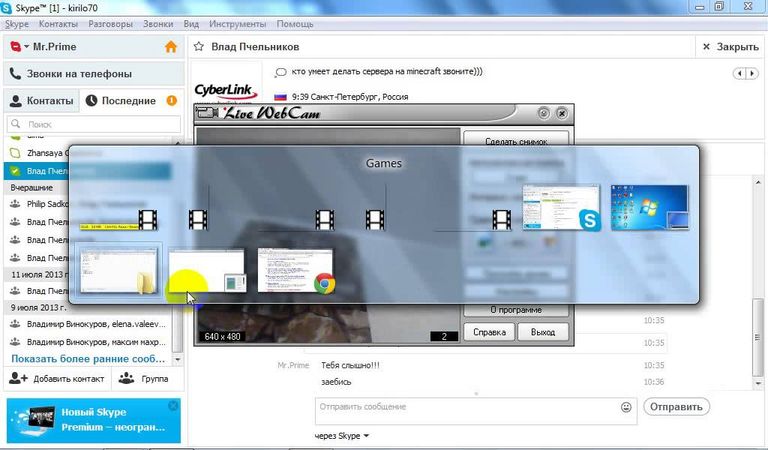The width and height of the screenshot is (768, 450).
Task: Open the Инструменты menu
Action: point(236,23)
